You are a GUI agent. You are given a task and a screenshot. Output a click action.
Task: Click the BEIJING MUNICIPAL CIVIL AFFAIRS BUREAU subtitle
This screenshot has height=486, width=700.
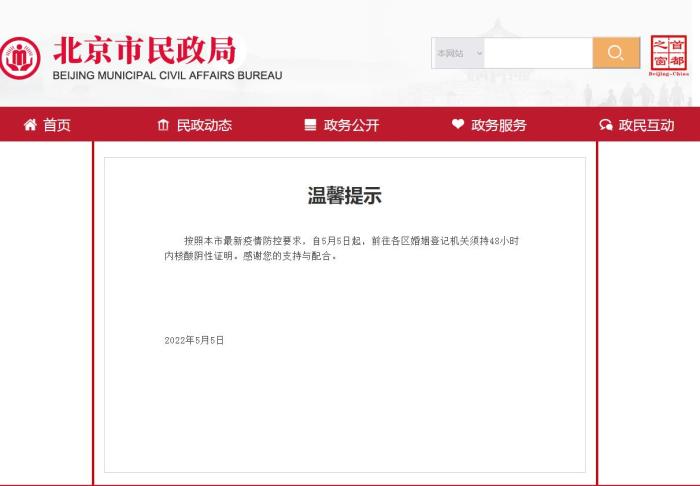coord(167,76)
